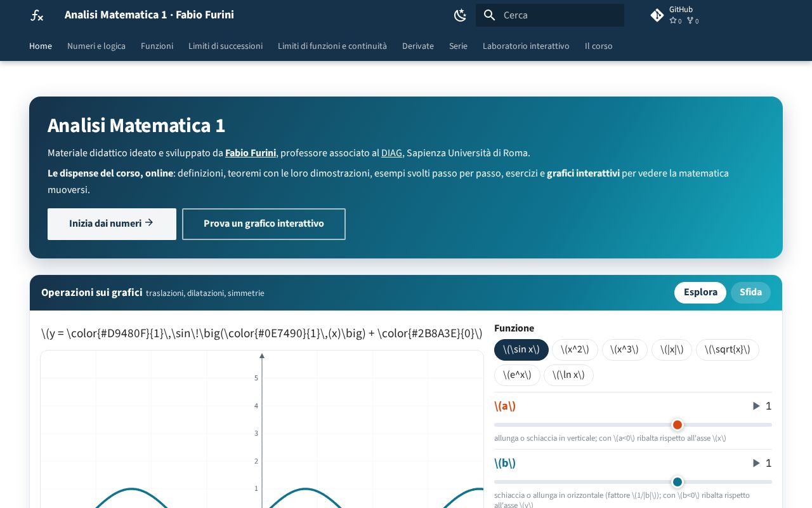812x508 pixels.
Task: Follow the Fabio Furini link
Action: 251,153
